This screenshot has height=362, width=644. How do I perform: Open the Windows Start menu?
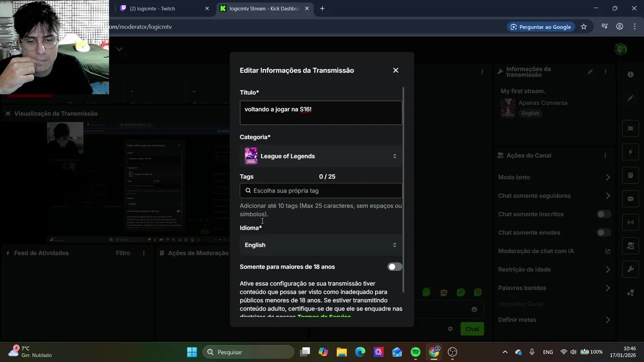pos(192,352)
